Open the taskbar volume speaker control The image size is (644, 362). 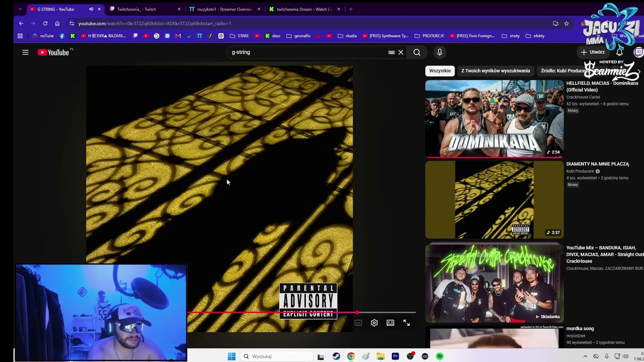[x=626, y=356]
